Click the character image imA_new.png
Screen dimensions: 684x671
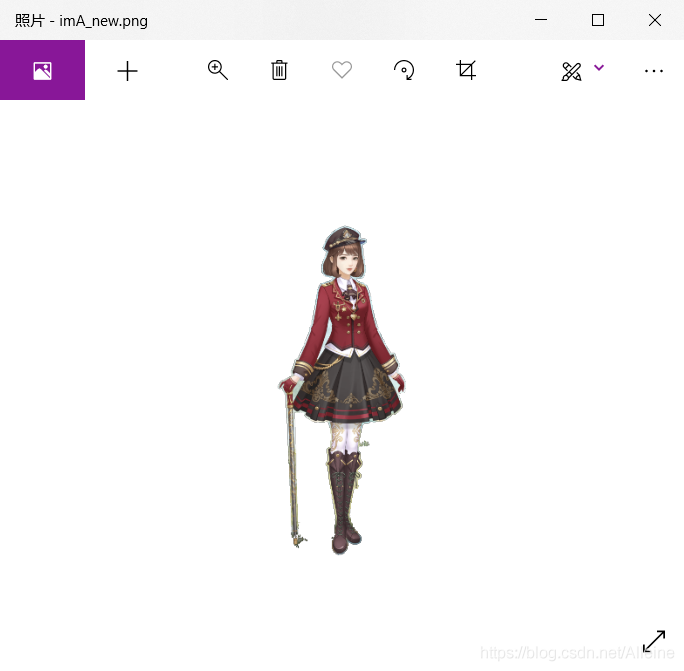point(342,390)
